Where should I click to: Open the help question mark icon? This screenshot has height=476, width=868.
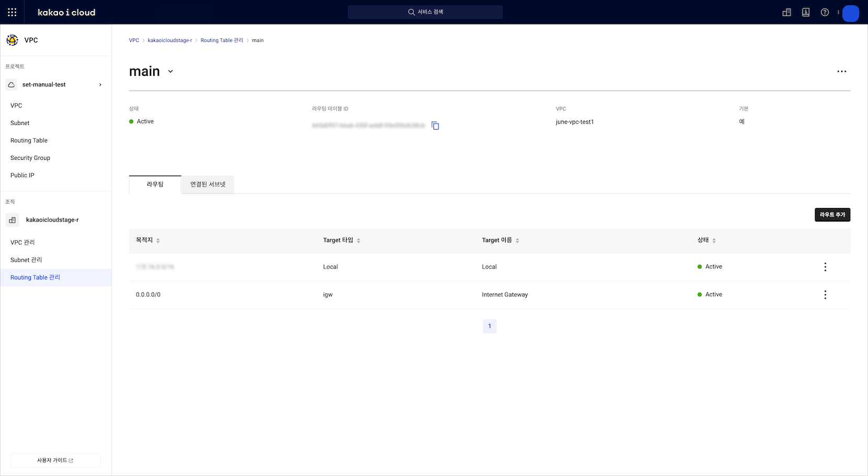[x=825, y=12]
